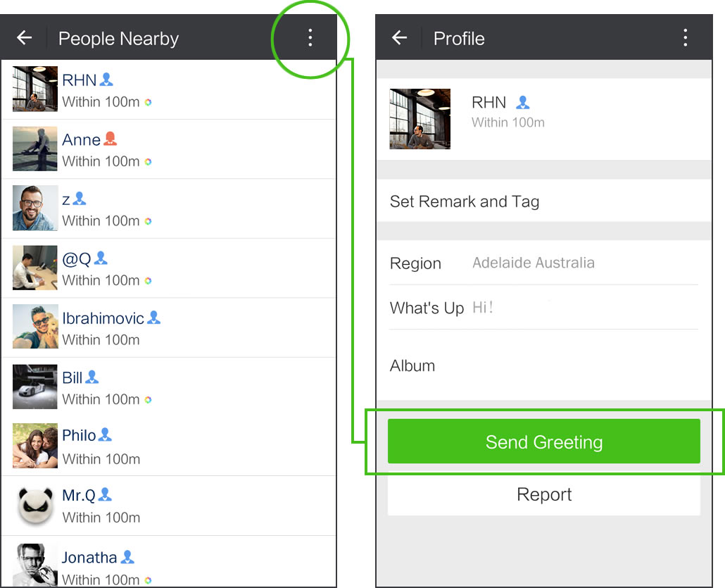Select Philo in the nearby list
725x588 pixels.
[x=169, y=446]
